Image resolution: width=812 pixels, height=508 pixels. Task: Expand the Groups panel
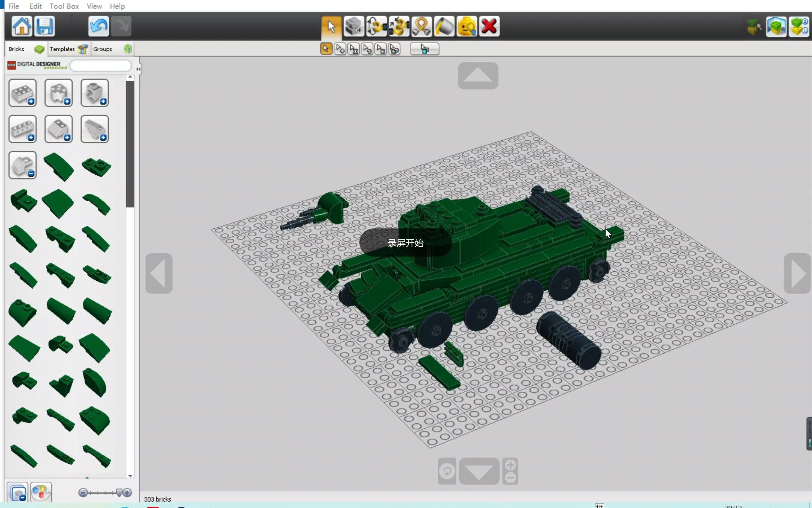[x=102, y=49]
